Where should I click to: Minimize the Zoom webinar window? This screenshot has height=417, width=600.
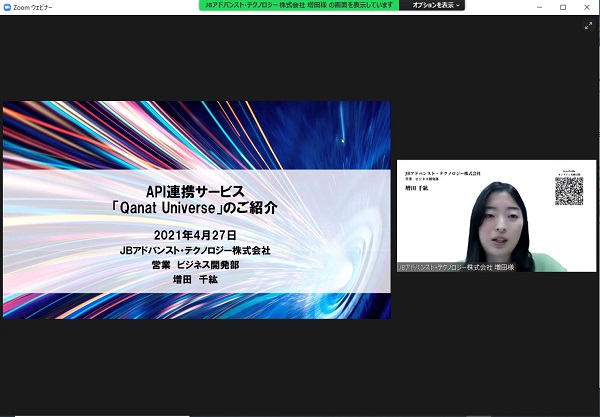coord(539,7)
